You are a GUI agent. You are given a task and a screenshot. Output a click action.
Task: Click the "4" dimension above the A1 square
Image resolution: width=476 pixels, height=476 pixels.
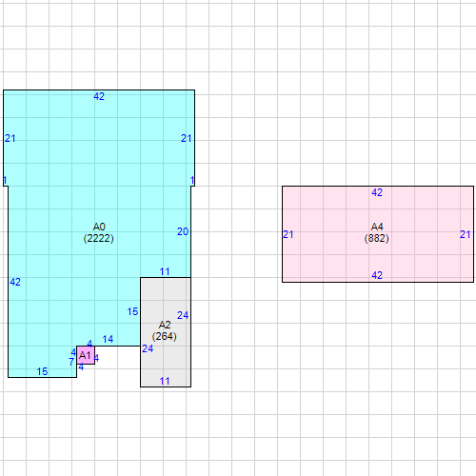pos(89,344)
